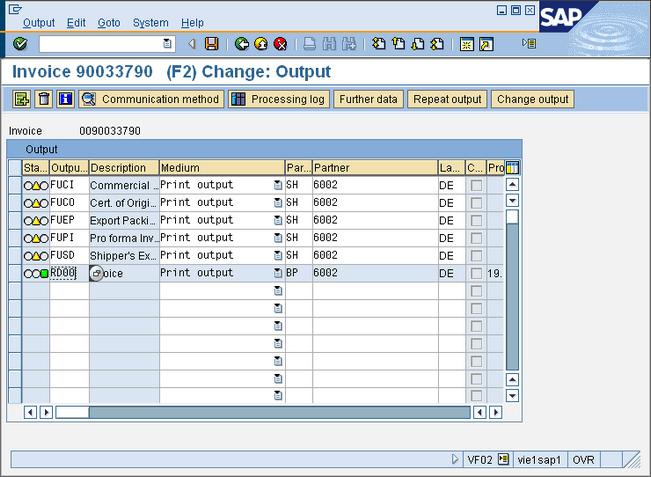Click the blue information icon
Screen dimensions: 651x477
coord(65,99)
